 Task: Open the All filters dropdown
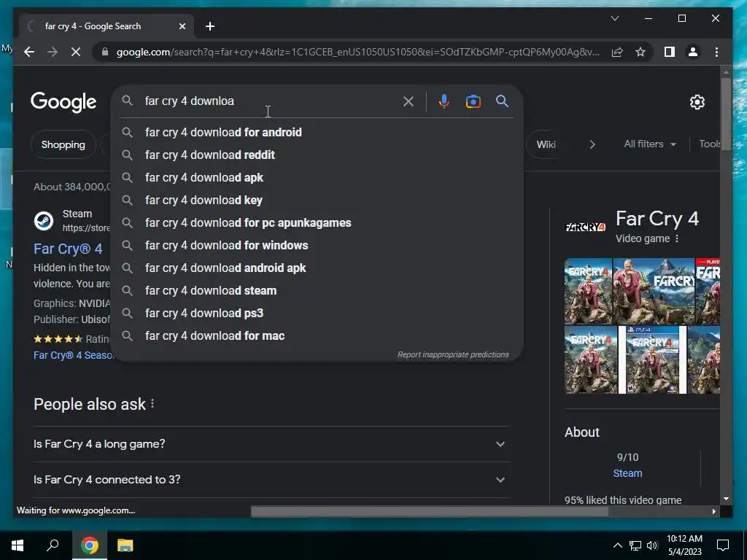pos(650,144)
